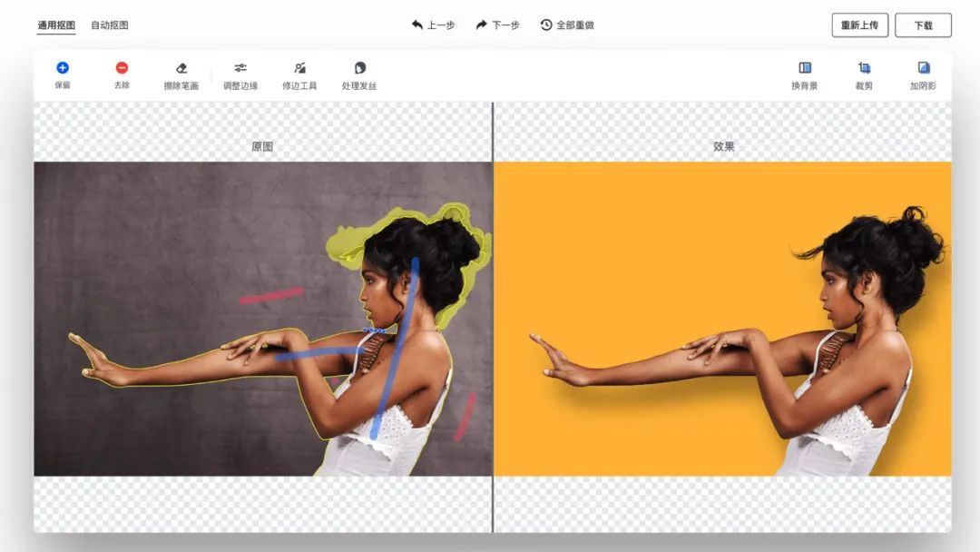The image size is (980, 552).
Task: Switch to the 通用抠图 tab
Action: [x=56, y=25]
